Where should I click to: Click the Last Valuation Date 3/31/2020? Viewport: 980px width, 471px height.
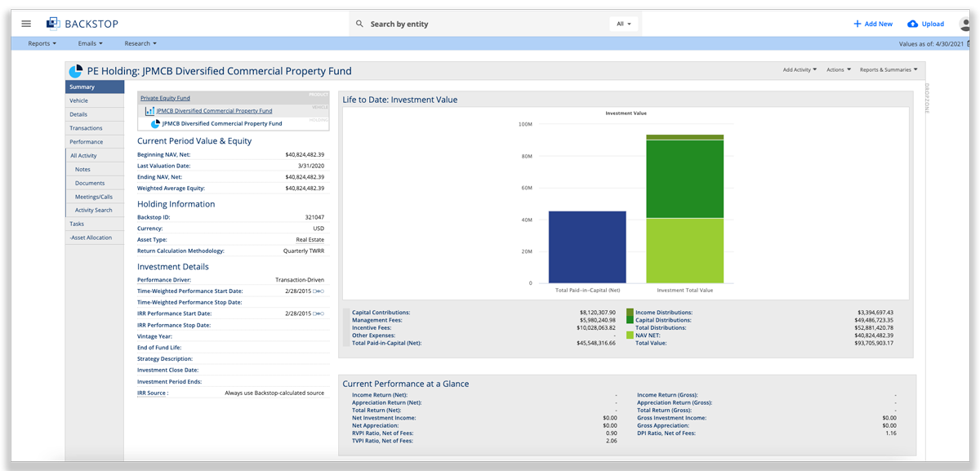[311, 166]
